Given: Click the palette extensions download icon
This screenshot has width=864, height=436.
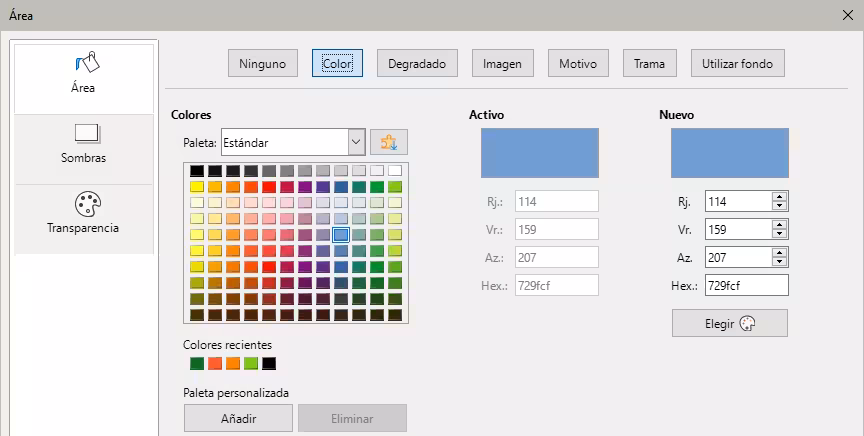Looking at the screenshot, I should coord(389,142).
